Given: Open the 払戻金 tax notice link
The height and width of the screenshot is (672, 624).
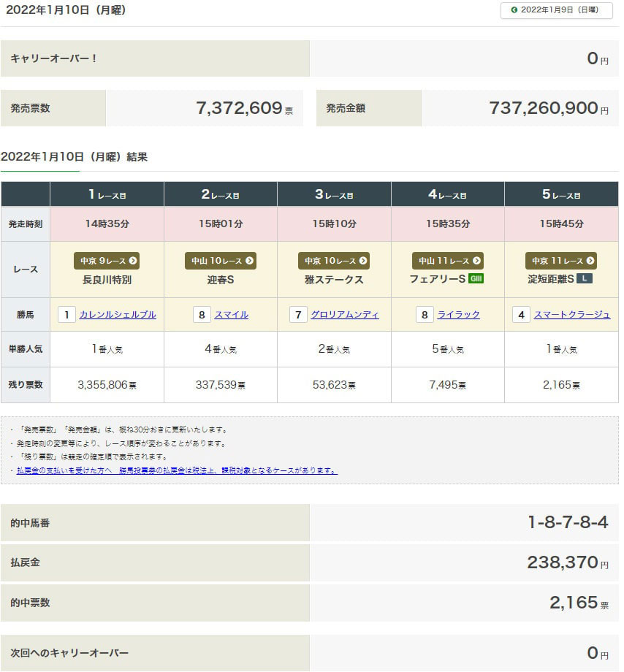Looking at the screenshot, I should point(177,470).
